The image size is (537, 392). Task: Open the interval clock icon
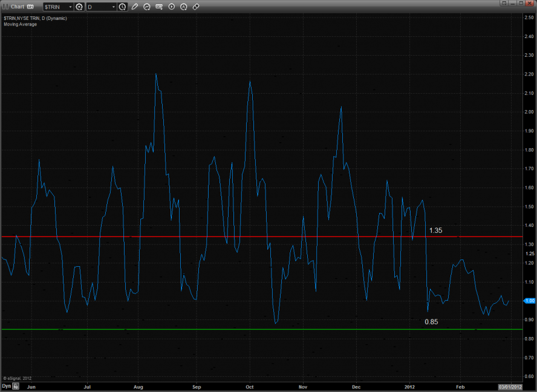123,7
